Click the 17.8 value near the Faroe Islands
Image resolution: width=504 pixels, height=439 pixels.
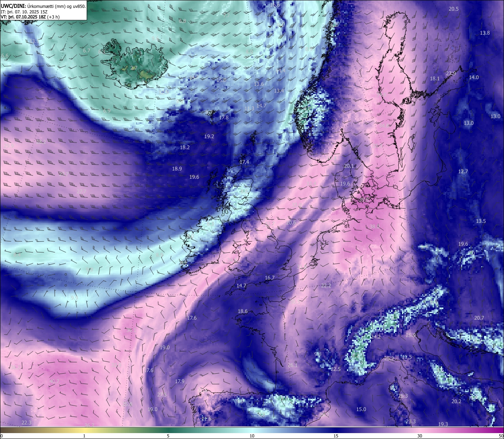point(224,117)
